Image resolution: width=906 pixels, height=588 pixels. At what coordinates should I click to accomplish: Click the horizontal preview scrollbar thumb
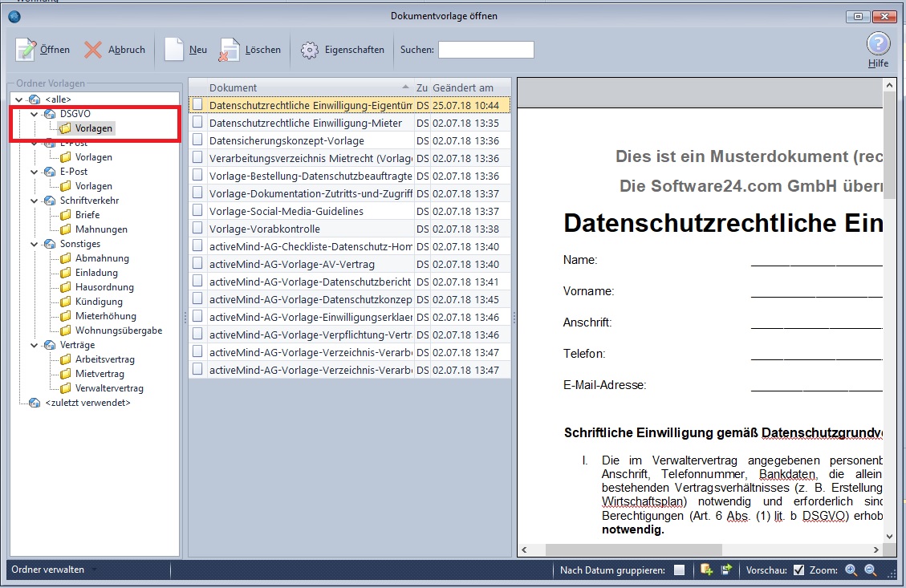click(x=634, y=549)
